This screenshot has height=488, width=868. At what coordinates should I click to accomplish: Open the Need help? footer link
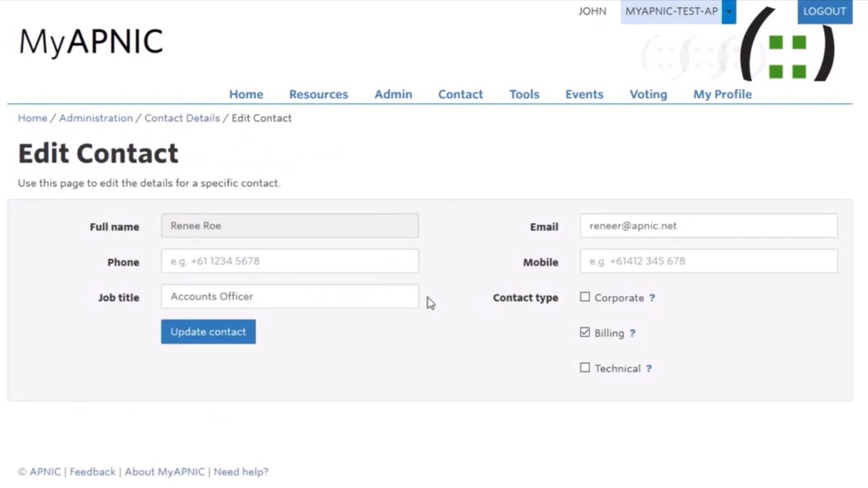click(241, 472)
